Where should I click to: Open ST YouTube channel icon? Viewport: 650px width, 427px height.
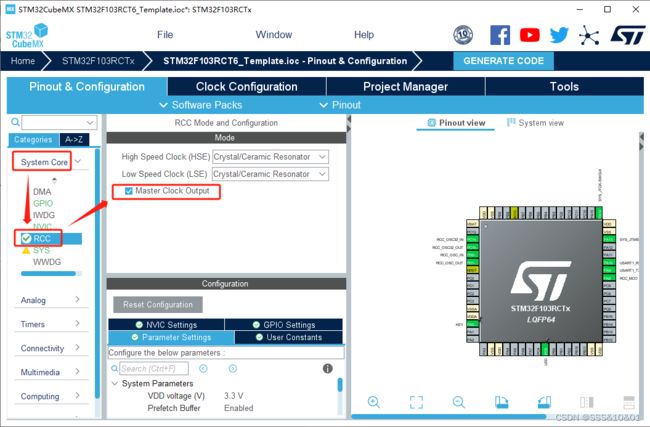[529, 35]
